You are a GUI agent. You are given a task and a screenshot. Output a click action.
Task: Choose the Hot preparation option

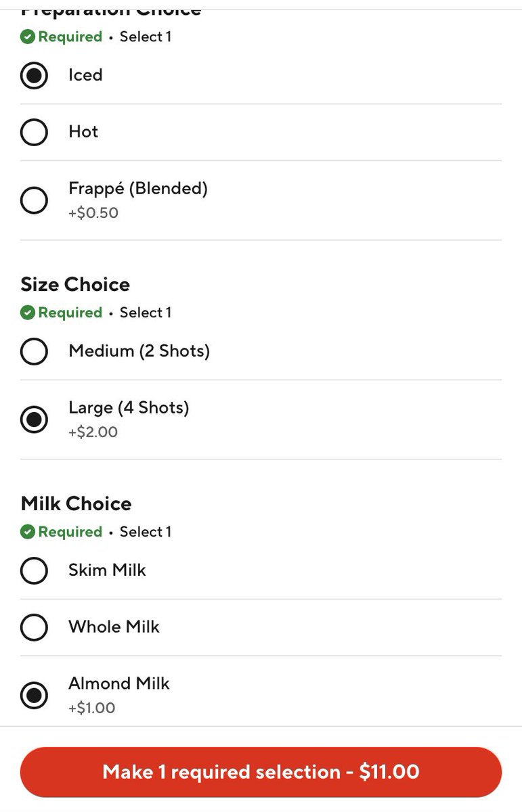[34, 132]
